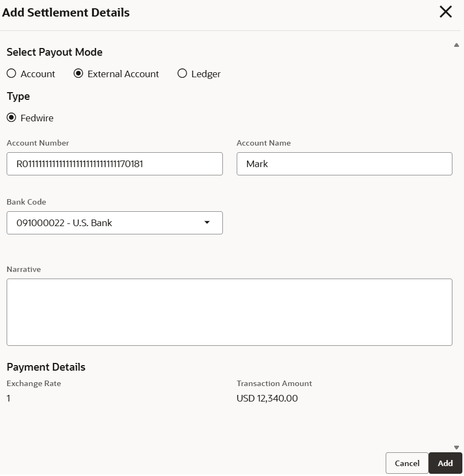Viewport: 464px width, 476px height.
Task: Click the Account Number input field
Action: [114, 164]
